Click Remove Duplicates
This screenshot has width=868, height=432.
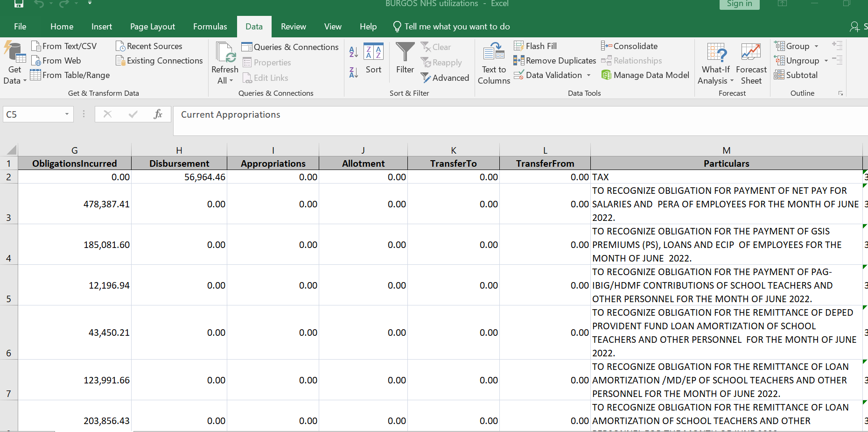(555, 61)
